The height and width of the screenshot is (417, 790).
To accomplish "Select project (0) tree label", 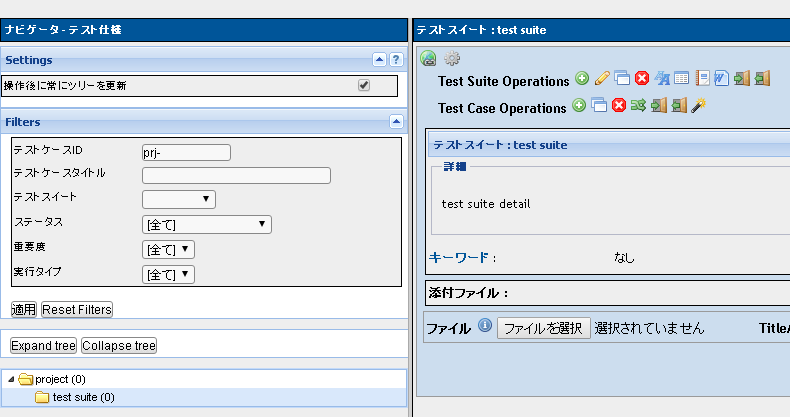I will pyautogui.click(x=60, y=379).
